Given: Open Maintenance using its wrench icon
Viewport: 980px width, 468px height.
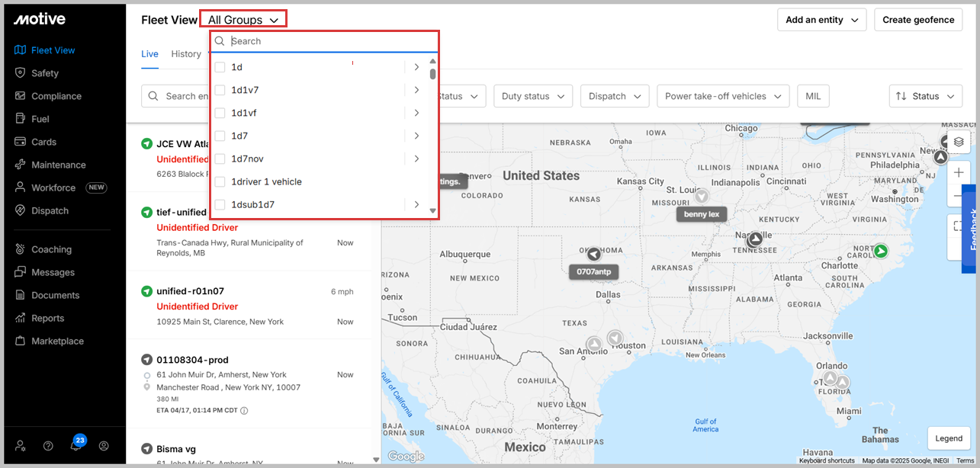Looking at the screenshot, I should click(x=21, y=165).
